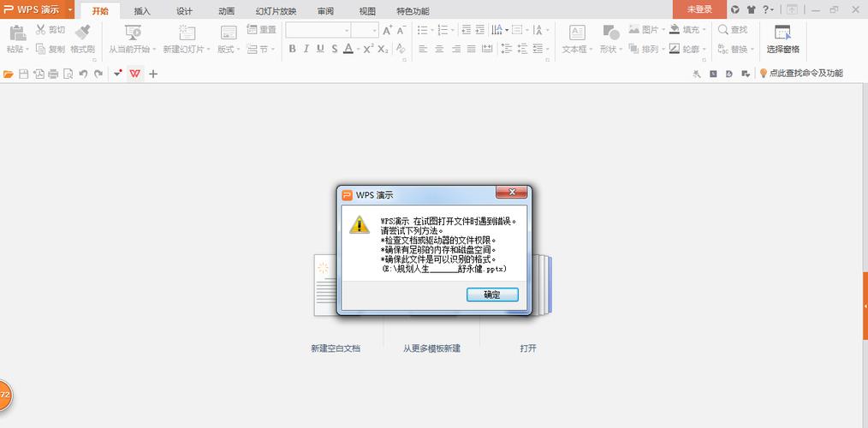
Task: Open the 特色功能 tab
Action: (413, 11)
